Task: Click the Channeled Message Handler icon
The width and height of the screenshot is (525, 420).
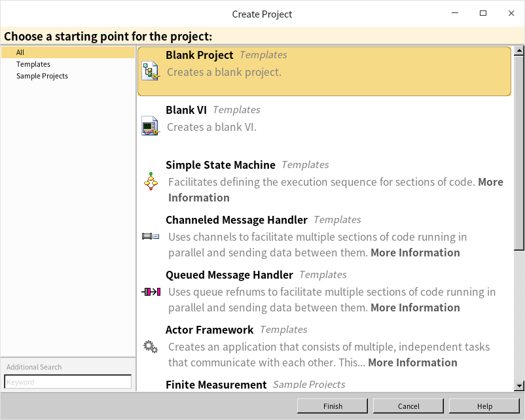Action: (x=151, y=236)
